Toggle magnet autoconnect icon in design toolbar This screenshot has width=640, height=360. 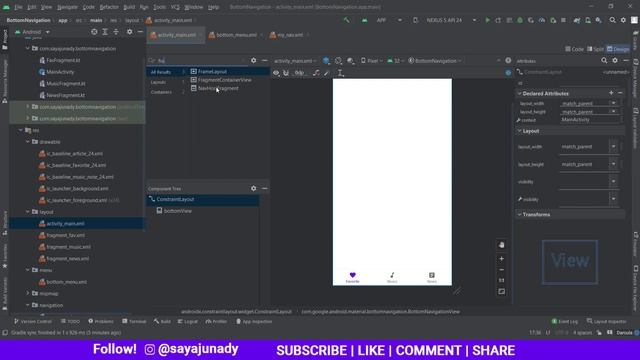pyautogui.click(x=286, y=73)
